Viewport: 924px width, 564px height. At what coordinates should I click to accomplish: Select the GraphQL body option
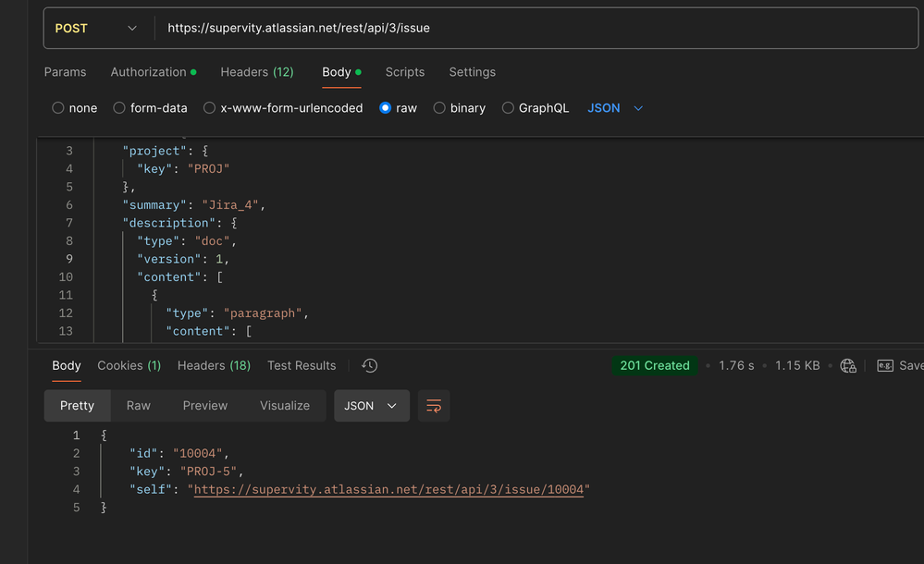(508, 108)
